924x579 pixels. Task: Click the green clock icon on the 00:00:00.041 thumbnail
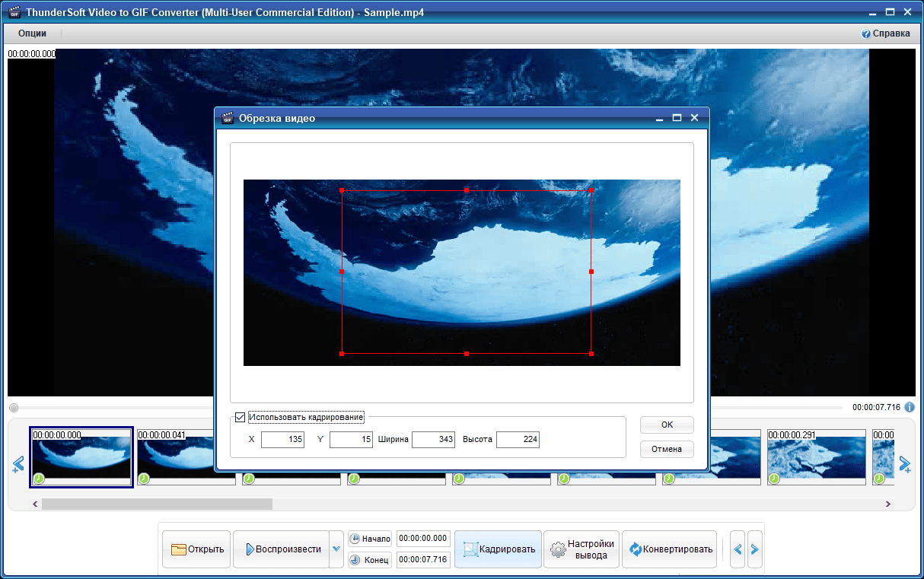(143, 479)
